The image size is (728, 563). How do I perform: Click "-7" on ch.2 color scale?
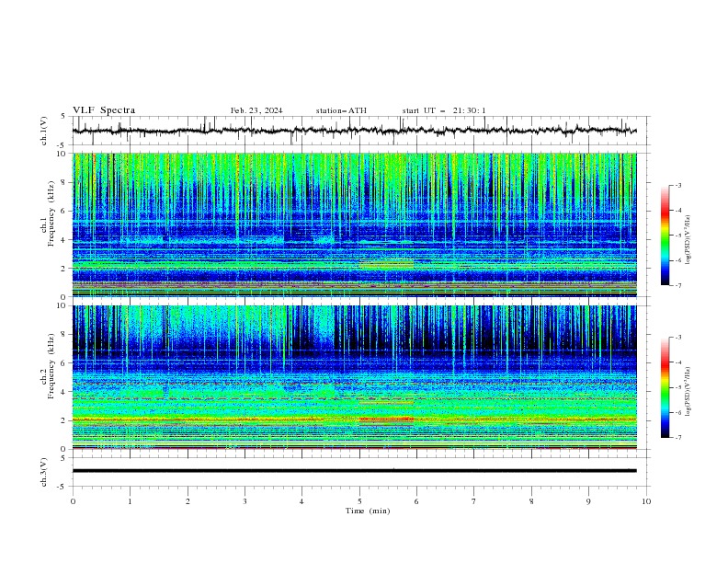tap(678, 438)
